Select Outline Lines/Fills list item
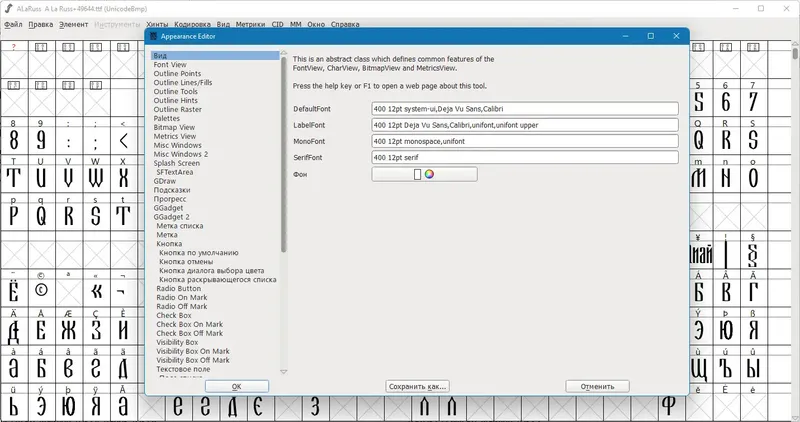The width and height of the screenshot is (800, 422). tap(183, 83)
